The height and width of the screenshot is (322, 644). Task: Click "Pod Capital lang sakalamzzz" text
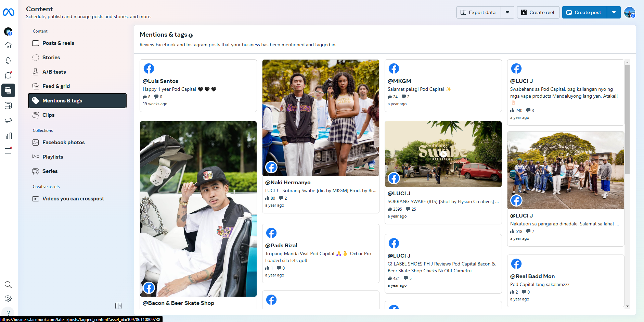[x=540, y=285]
